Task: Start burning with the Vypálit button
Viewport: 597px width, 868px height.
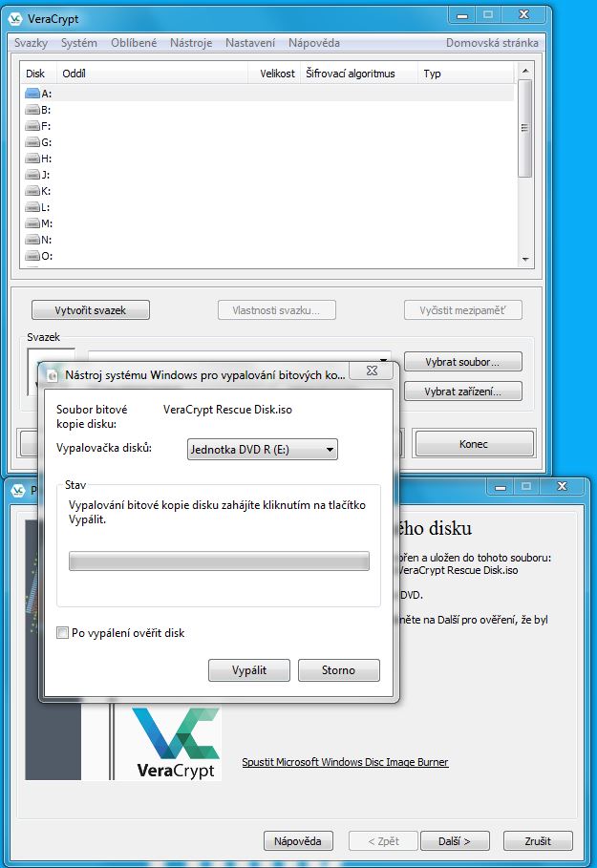Action: pos(249,669)
